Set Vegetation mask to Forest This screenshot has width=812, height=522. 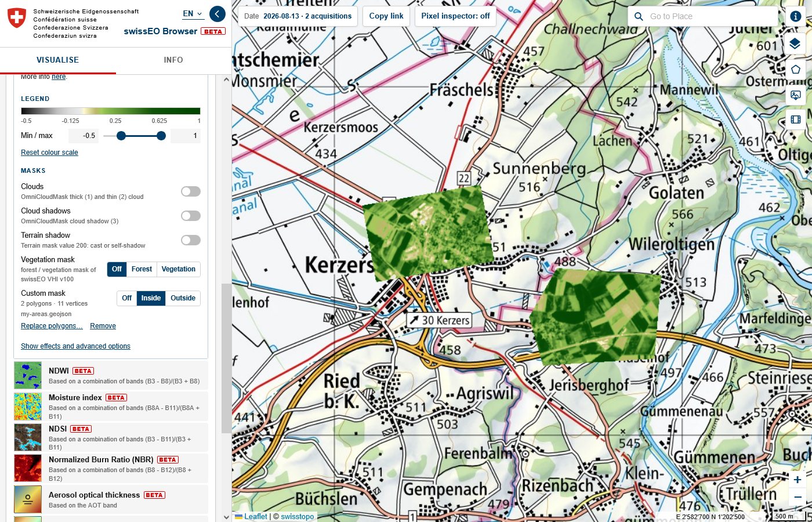142,269
